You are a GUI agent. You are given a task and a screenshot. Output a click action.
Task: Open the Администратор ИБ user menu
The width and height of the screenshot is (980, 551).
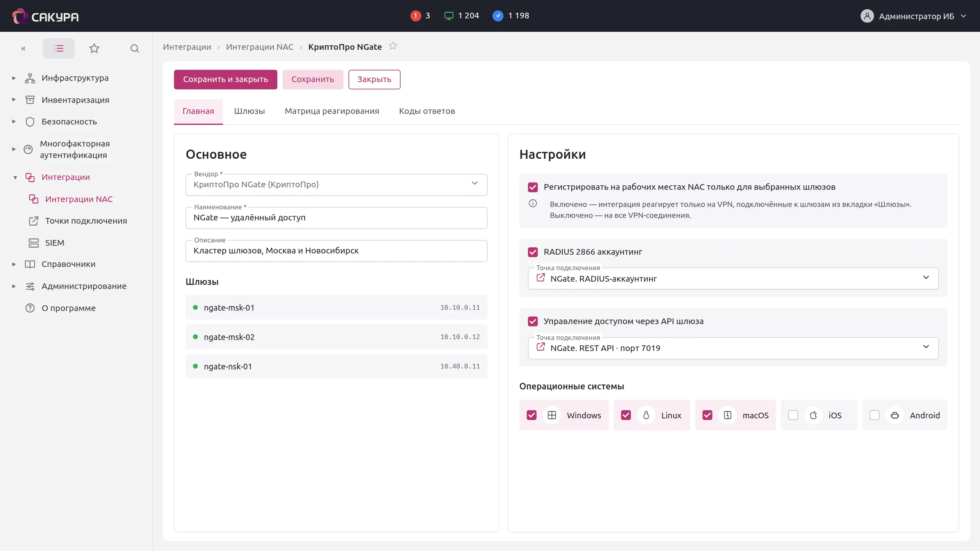tap(913, 16)
